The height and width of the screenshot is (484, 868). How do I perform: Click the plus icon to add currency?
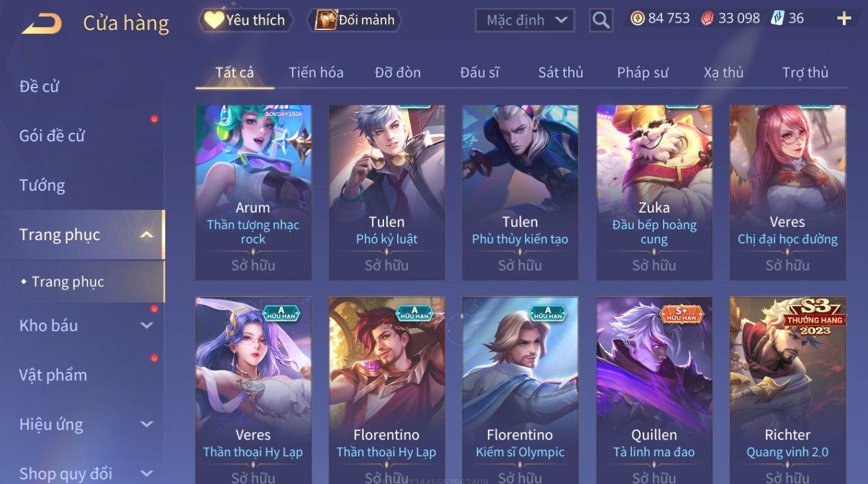click(844, 19)
